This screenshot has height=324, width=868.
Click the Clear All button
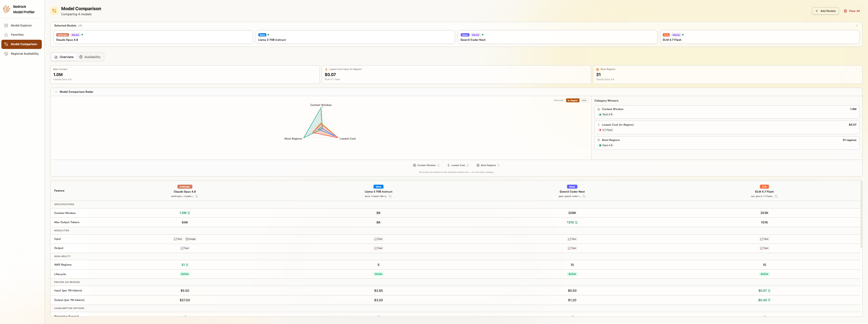pyautogui.click(x=852, y=11)
